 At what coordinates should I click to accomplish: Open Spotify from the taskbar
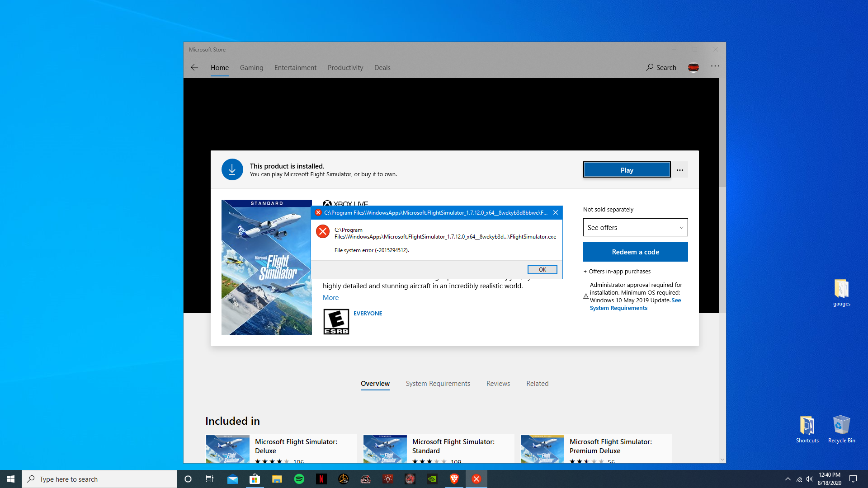(299, 479)
